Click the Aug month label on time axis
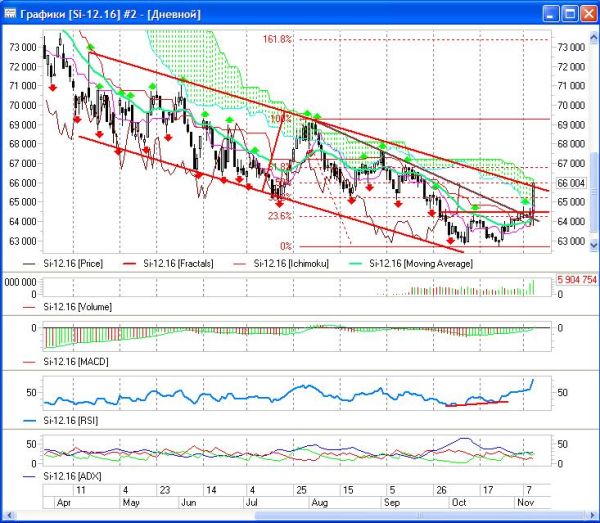The image size is (600, 523). pyautogui.click(x=320, y=502)
